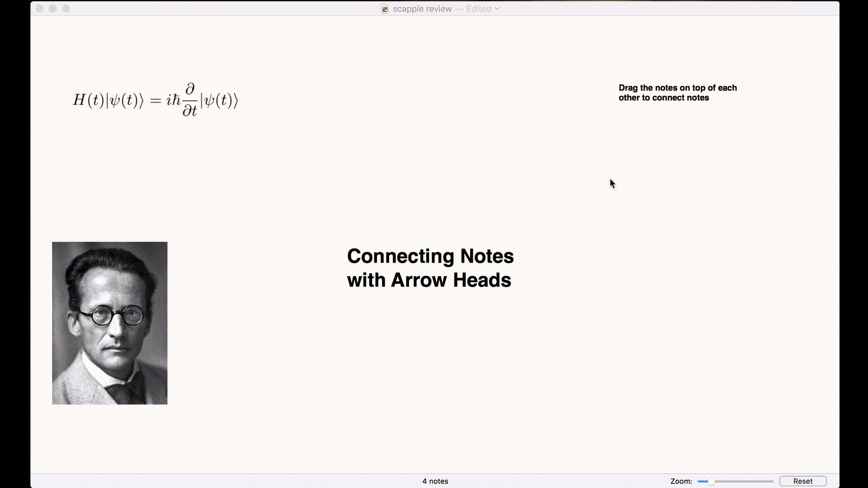
Task: Click the zoom slider knob
Action: pyautogui.click(x=711, y=481)
